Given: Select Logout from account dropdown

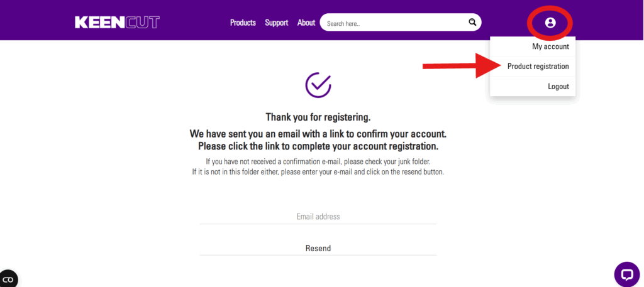Looking at the screenshot, I should point(558,87).
